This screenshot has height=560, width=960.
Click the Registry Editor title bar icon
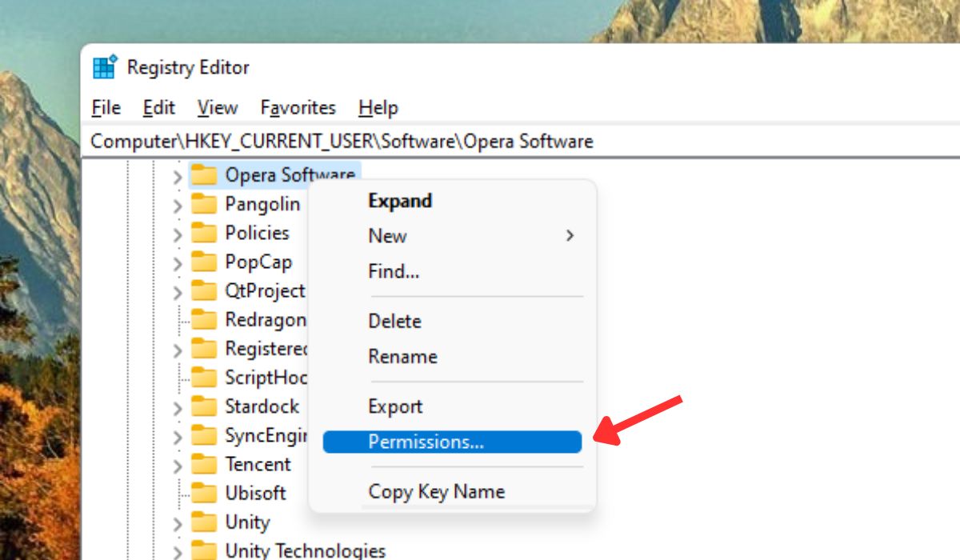104,68
